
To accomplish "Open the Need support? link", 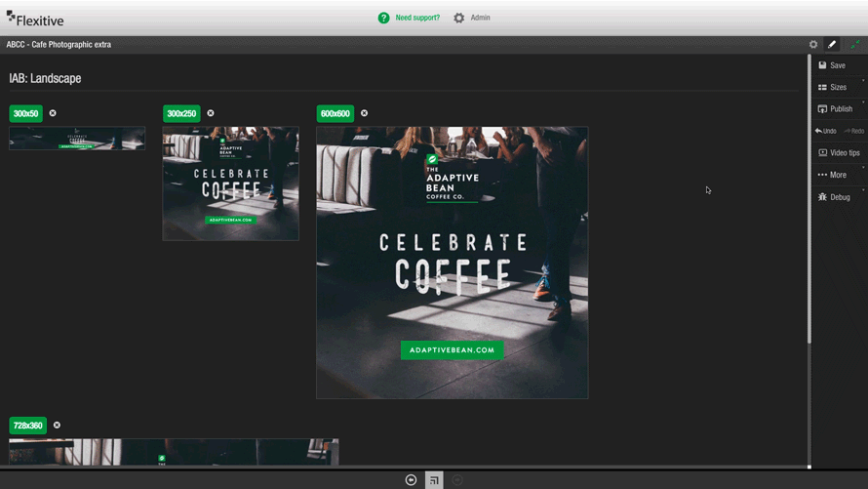I will pyautogui.click(x=417, y=18).
